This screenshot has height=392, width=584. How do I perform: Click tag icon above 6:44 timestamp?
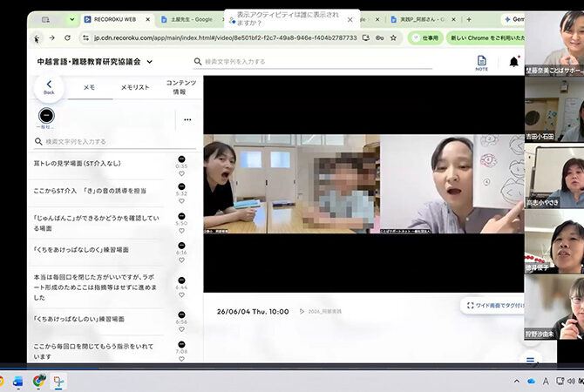pyautogui.click(x=181, y=280)
